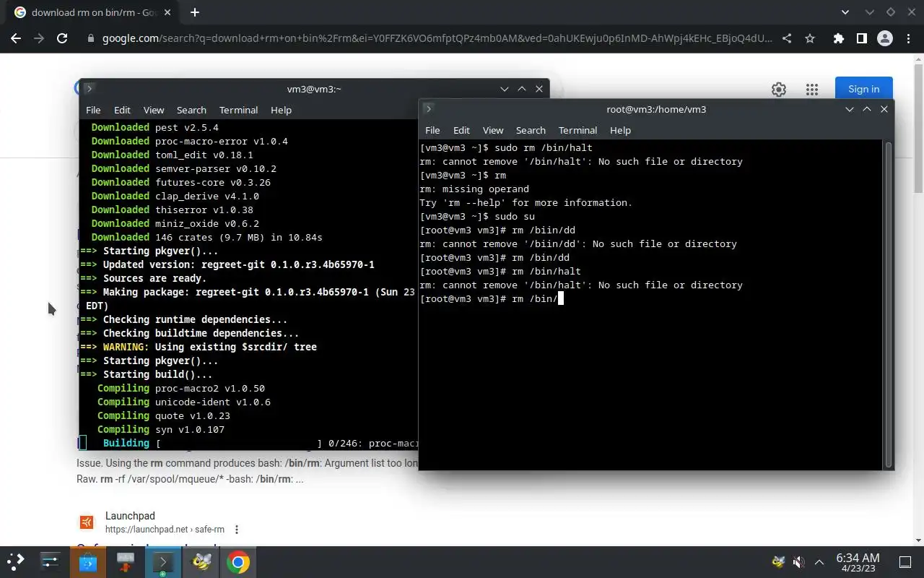View site information lock icon
The width and height of the screenshot is (924, 578).
pyautogui.click(x=90, y=38)
